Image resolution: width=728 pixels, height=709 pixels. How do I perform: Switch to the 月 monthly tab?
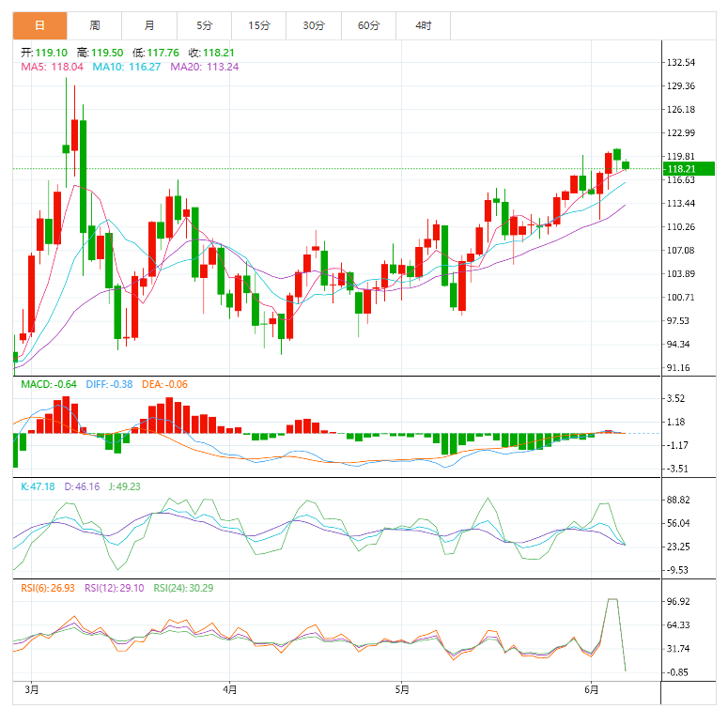[x=149, y=25]
